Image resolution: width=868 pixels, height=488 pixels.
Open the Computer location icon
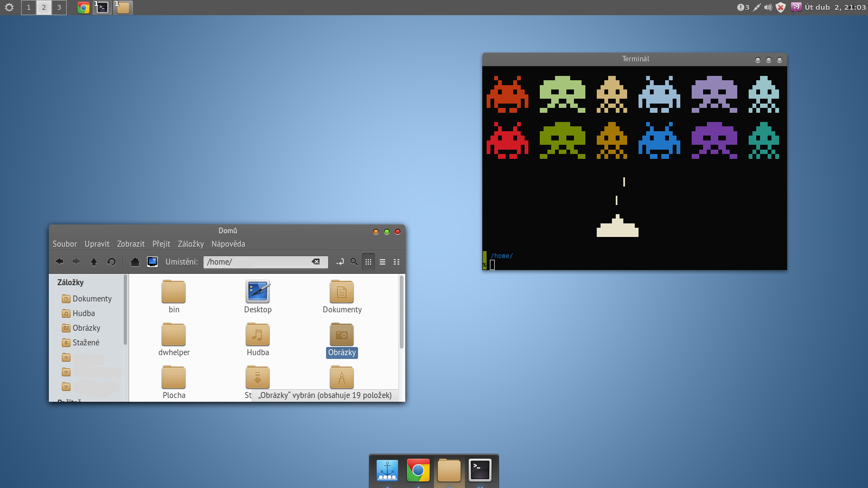(152, 262)
